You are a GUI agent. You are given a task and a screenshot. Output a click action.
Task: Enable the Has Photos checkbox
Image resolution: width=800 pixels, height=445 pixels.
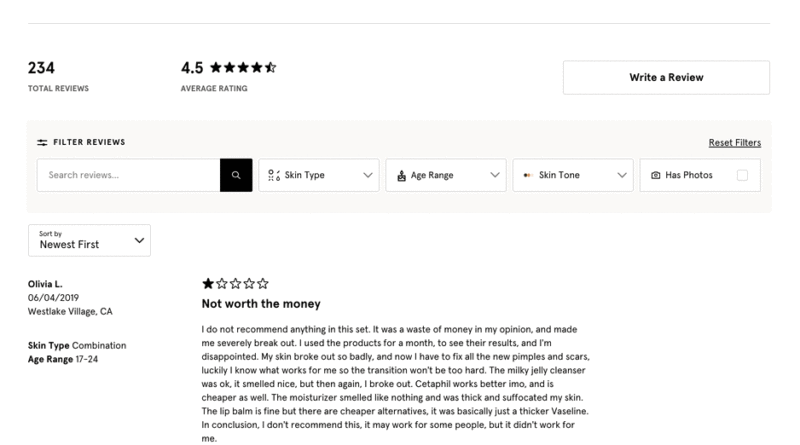click(742, 175)
